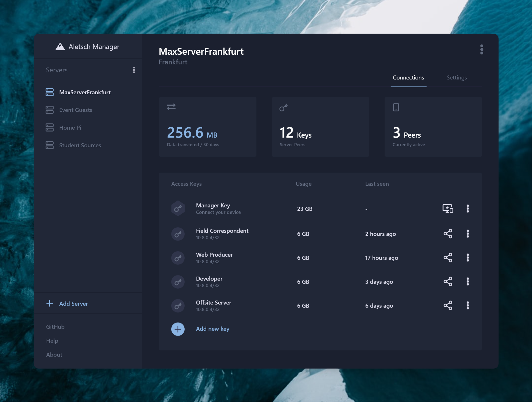This screenshot has height=402, width=532.
Task: Open the GitHub link in sidebar
Action: pyautogui.click(x=55, y=327)
